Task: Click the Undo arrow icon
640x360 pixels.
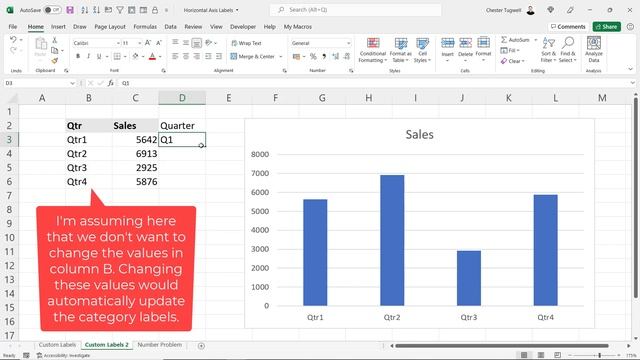Action: click(x=13, y=40)
